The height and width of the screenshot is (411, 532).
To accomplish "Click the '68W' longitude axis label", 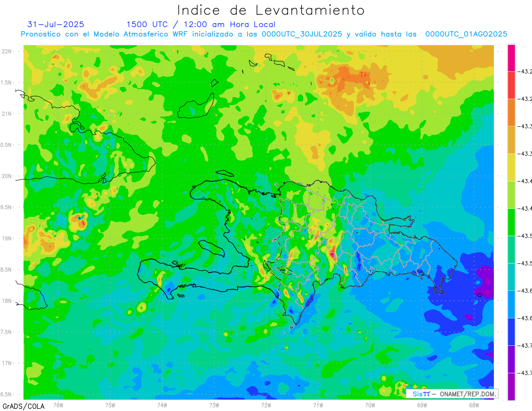I will pos(474,405).
